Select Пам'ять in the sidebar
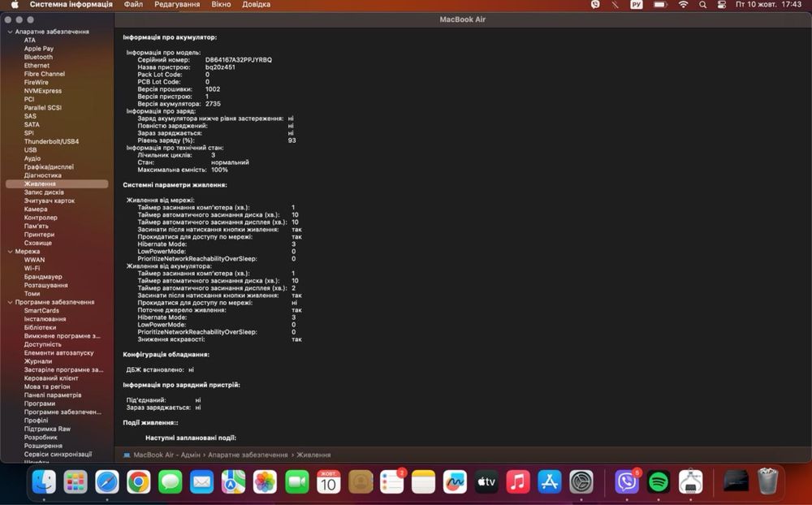Viewport: 812px width, 505px height. pos(37,227)
